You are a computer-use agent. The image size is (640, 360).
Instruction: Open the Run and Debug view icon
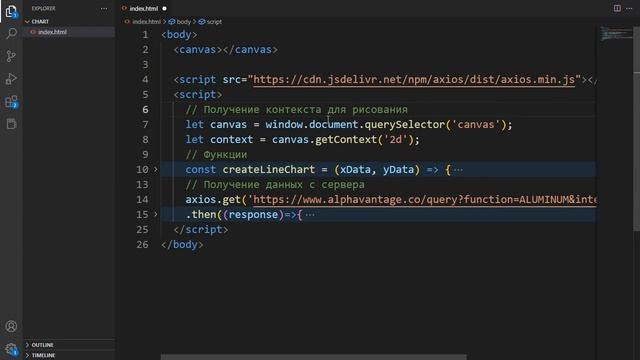[11, 78]
